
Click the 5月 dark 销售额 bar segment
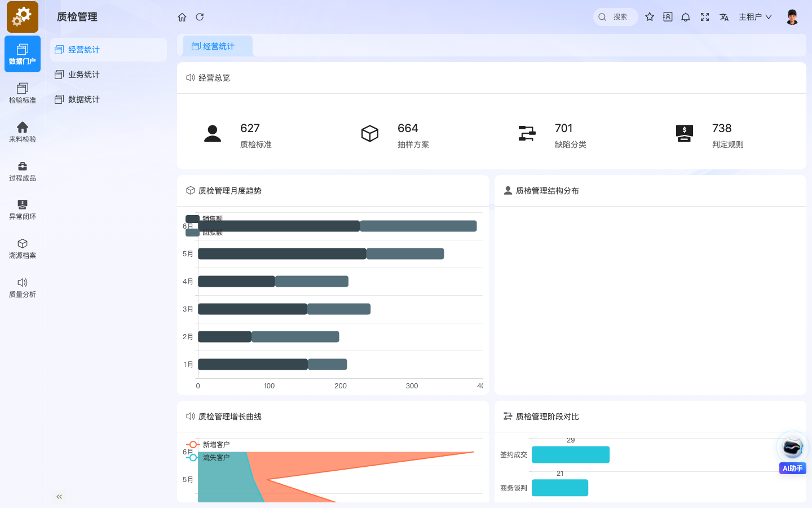tap(282, 254)
